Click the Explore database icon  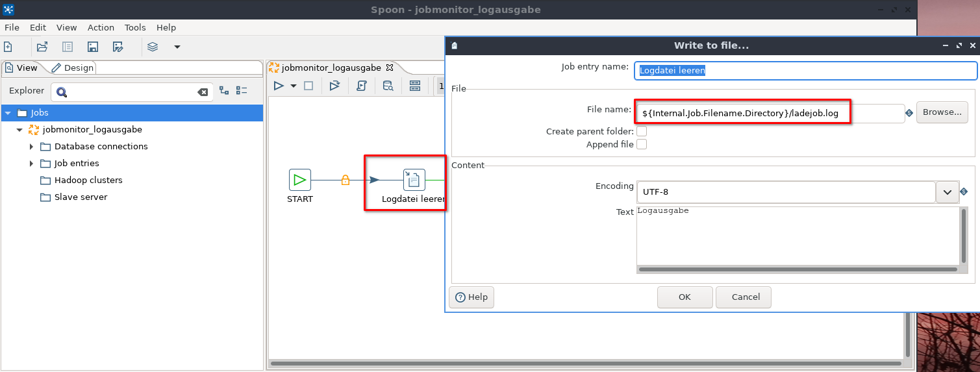point(388,86)
